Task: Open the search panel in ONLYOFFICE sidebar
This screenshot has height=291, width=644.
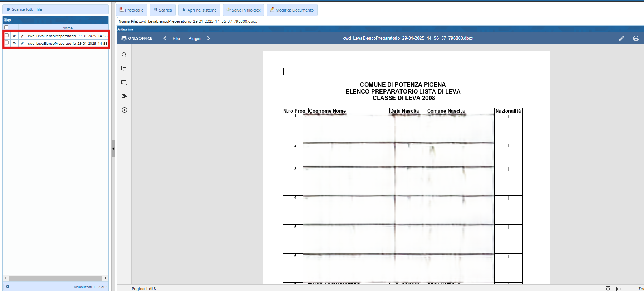Action: 124,55
